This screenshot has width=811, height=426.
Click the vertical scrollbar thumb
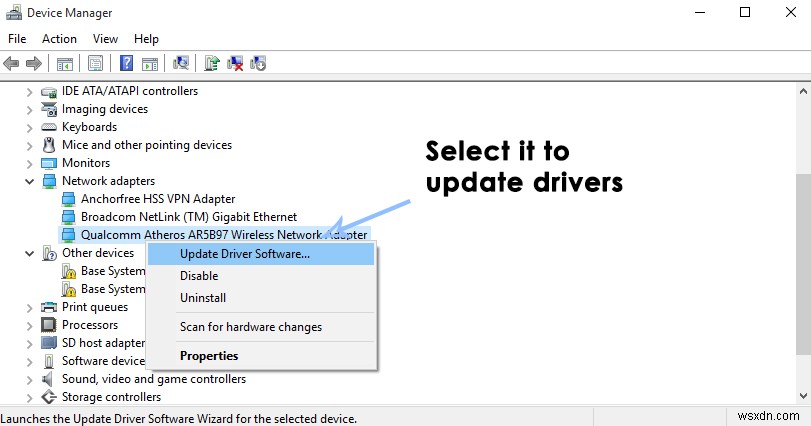point(803,264)
